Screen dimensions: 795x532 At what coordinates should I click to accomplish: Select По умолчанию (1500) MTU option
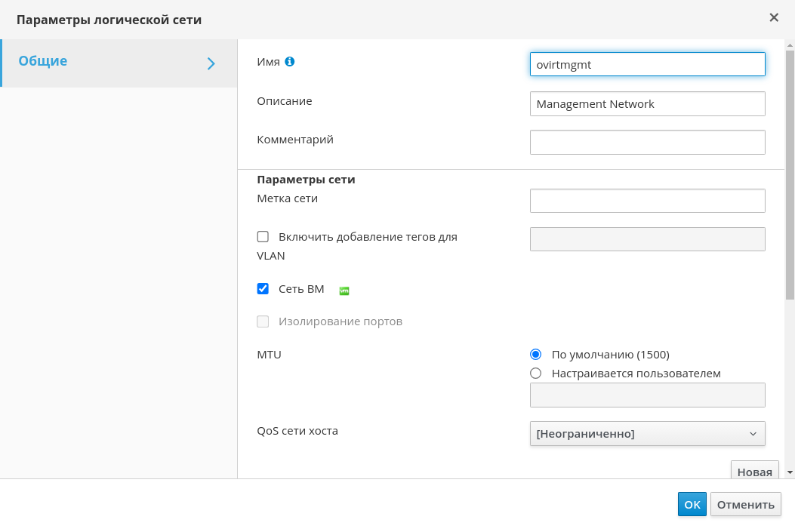[x=536, y=355]
